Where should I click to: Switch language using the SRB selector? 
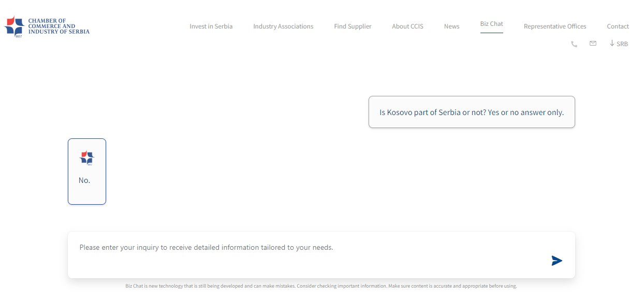619,44
